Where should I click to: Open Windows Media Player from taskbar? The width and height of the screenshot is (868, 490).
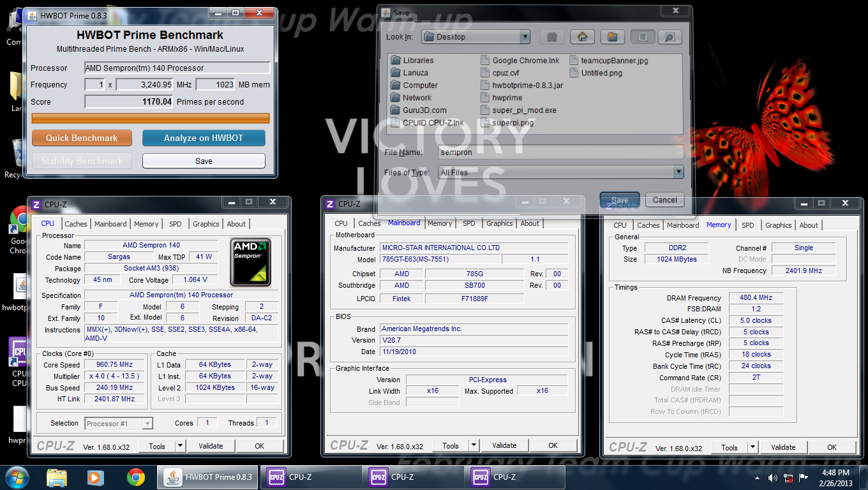point(95,477)
